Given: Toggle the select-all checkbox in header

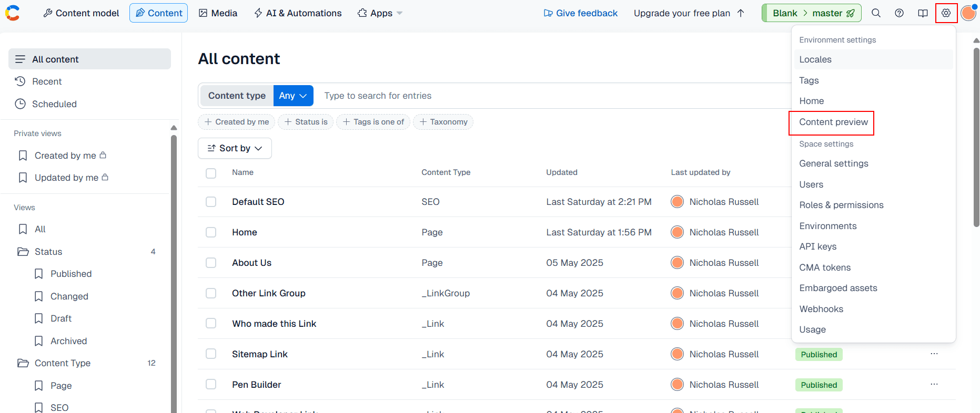Looking at the screenshot, I should coord(211,173).
